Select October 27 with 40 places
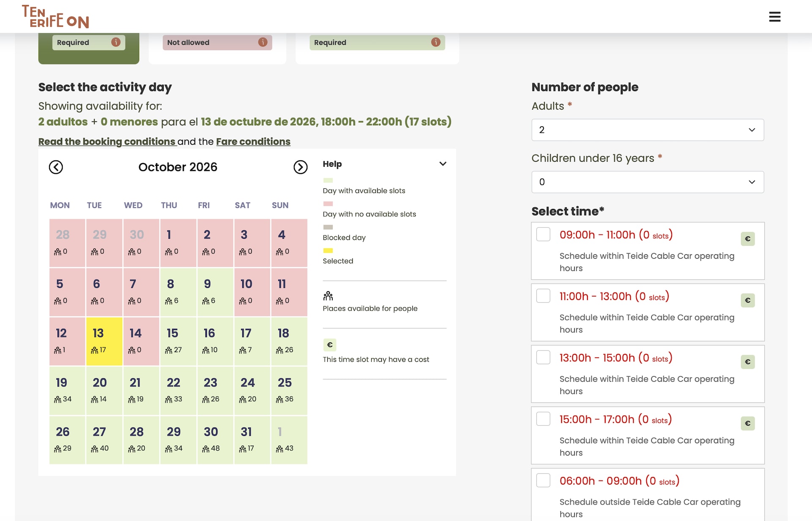Viewport: 812px width, 521px height. click(104, 440)
